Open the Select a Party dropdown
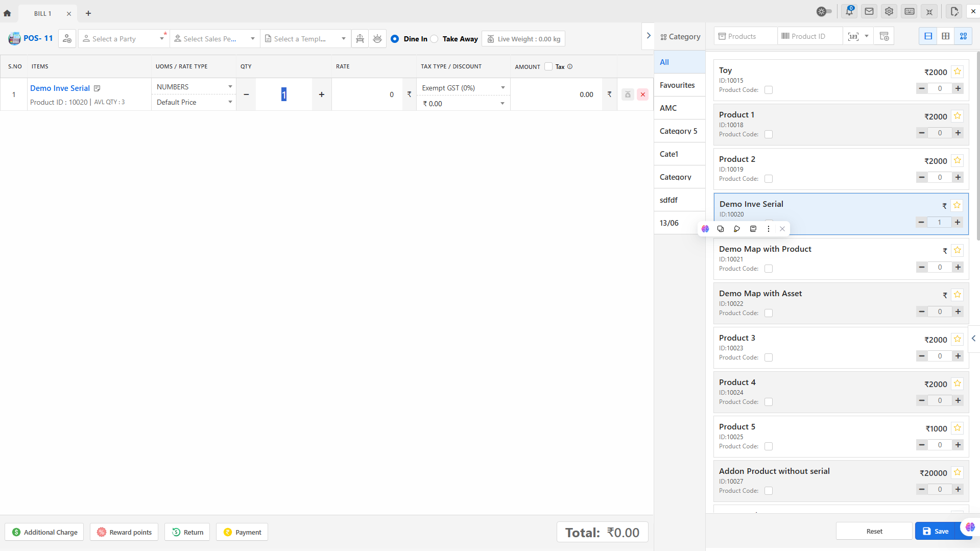This screenshot has width=980, height=551. tap(123, 39)
